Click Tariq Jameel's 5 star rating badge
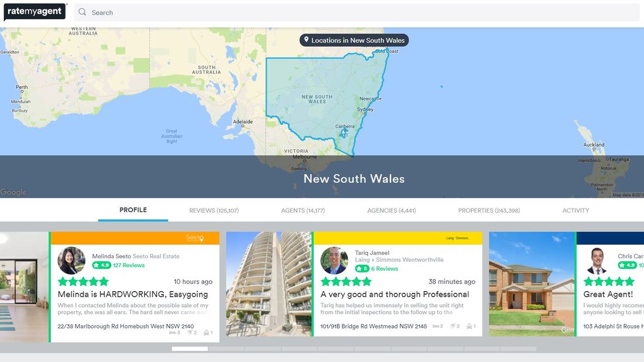Screen dimensions: 644x362 coord(362,268)
